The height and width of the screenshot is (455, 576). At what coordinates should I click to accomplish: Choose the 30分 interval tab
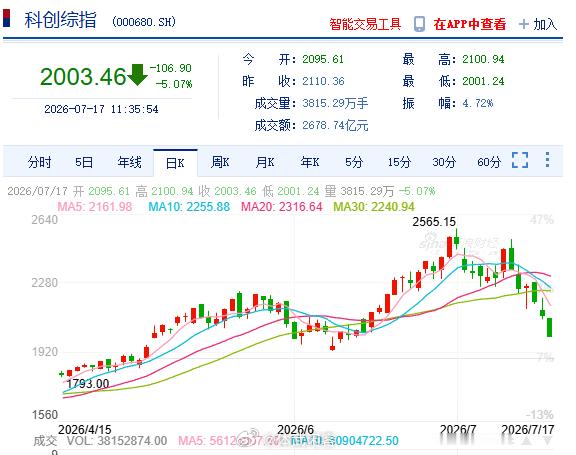(x=444, y=162)
